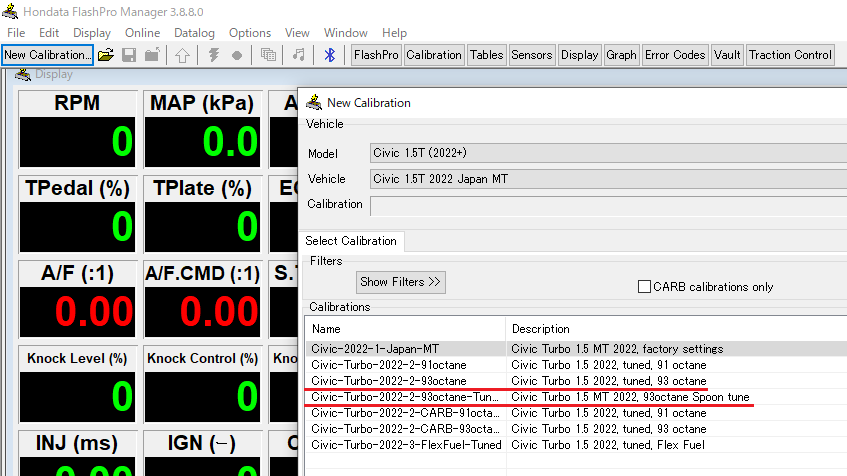Select Civic-Turbo-2022-3-FlexFuel-Tuned row
This screenshot has height=476, width=847.
(576, 445)
